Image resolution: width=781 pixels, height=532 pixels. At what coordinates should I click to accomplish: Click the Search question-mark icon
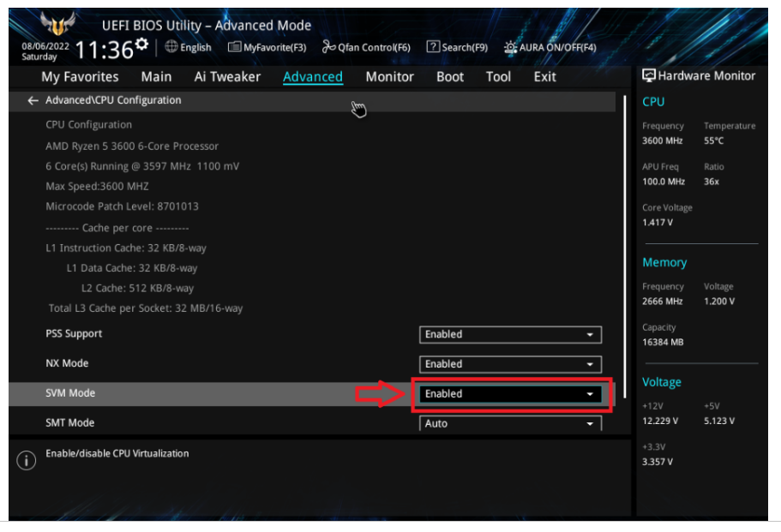click(x=433, y=47)
